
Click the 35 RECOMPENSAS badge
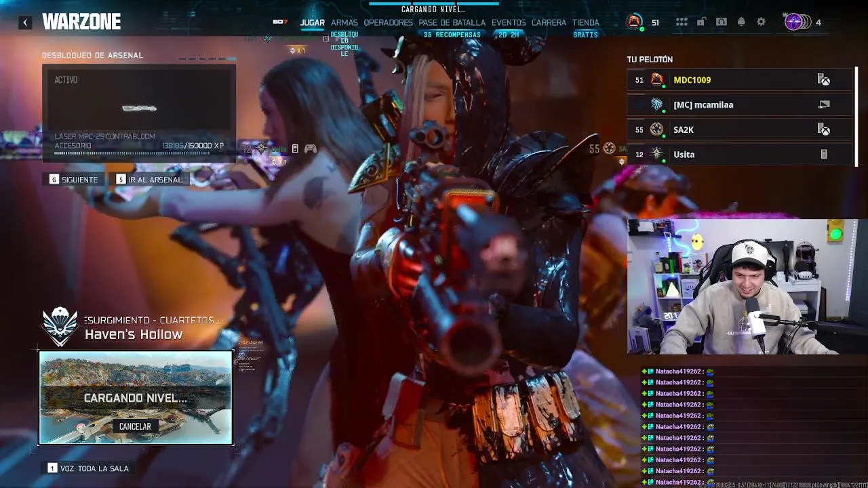coord(452,35)
